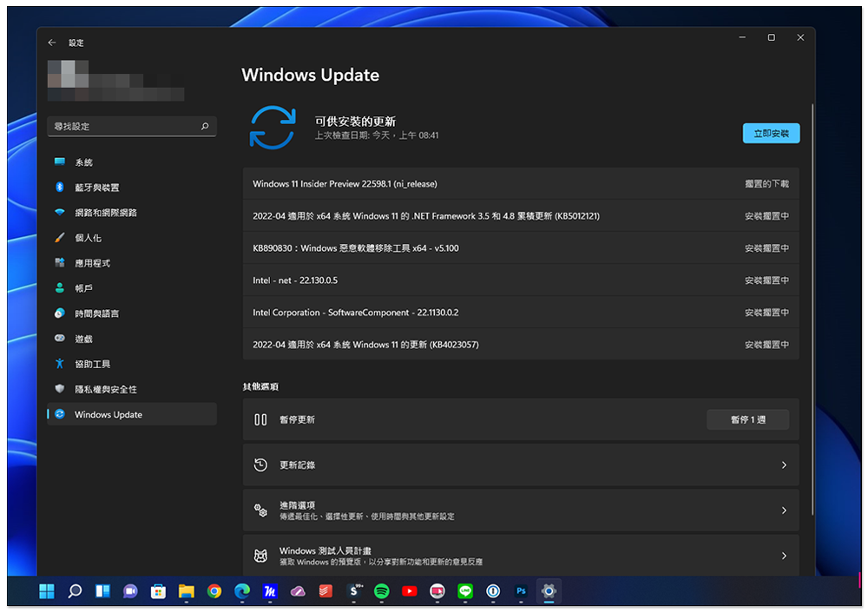Open 1Password from the taskbar

(493, 591)
